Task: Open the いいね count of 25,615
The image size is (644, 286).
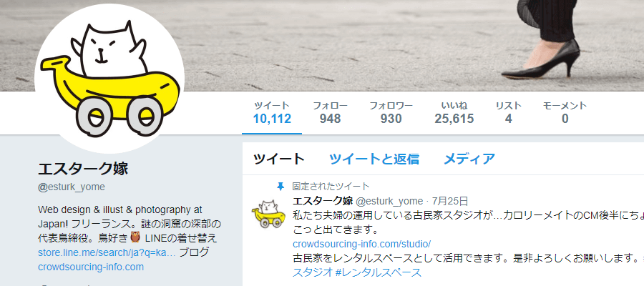Action: [x=454, y=113]
